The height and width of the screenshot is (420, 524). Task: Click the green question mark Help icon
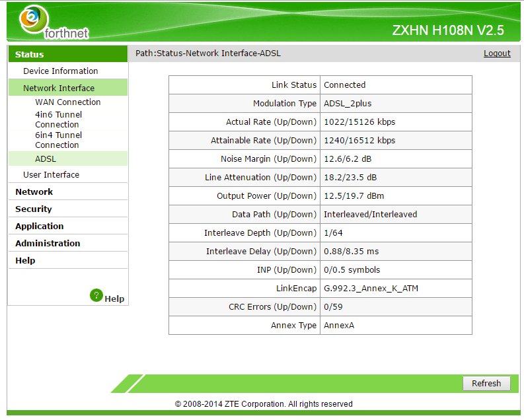tap(96, 295)
